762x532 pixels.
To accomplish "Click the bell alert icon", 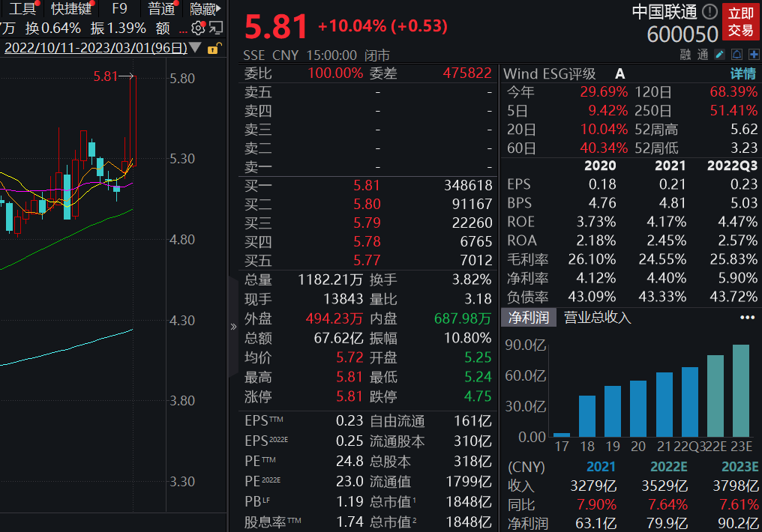I will 736,55.
